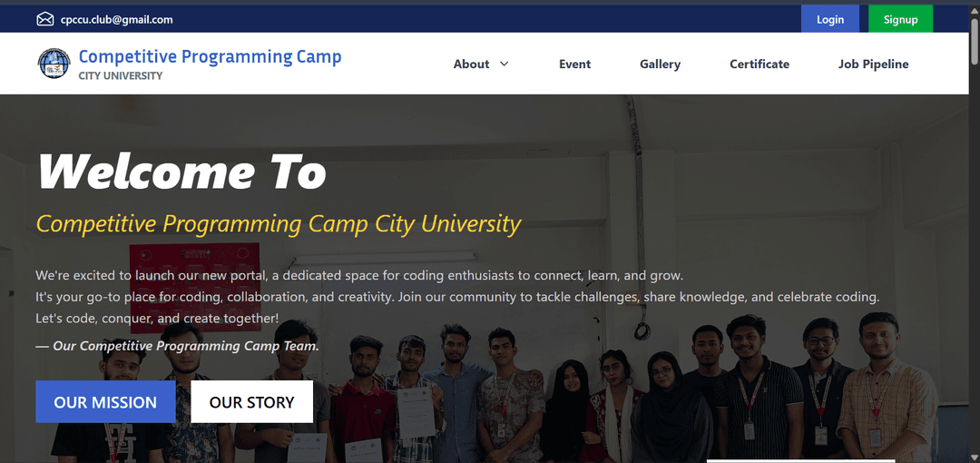Open the About menu
Viewport: 980px width, 463px height.
(472, 64)
